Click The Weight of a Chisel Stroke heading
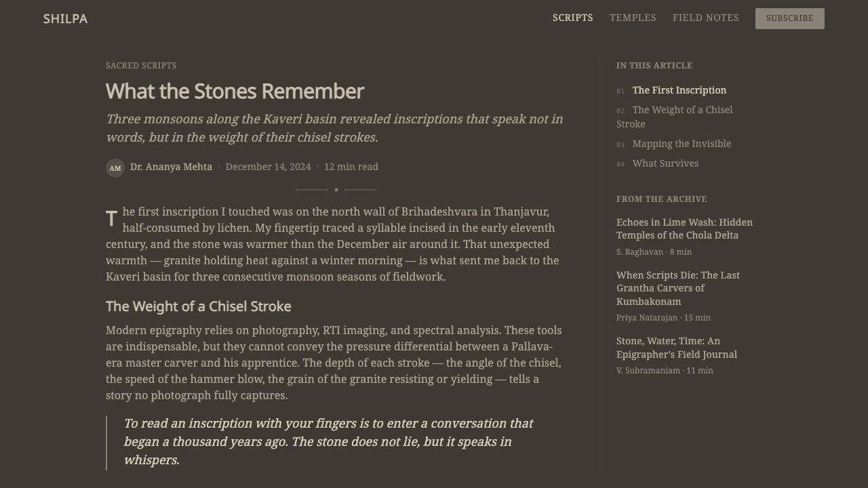Image resolution: width=868 pixels, height=488 pixels. (198, 306)
